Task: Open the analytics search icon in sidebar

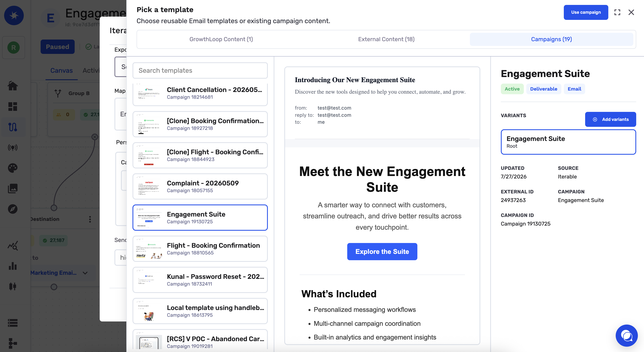Action: click(x=13, y=246)
